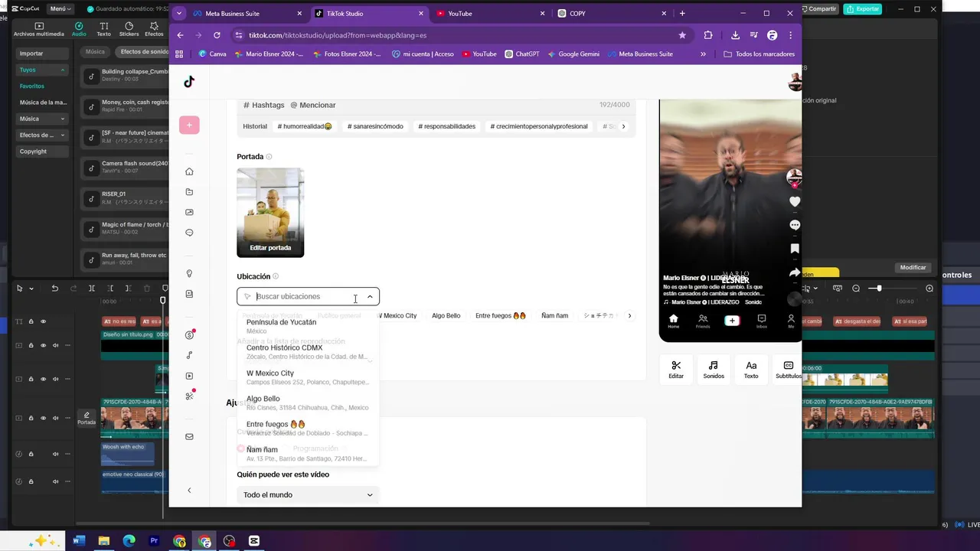The height and width of the screenshot is (551, 980).
Task: Toggle eye on the main video track with Portada
Action: pyautogui.click(x=43, y=418)
